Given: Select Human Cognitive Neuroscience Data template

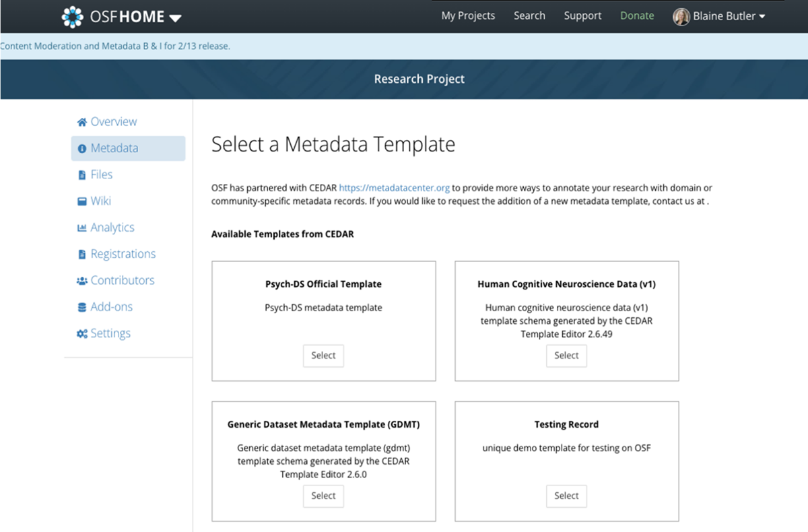Looking at the screenshot, I should coord(566,356).
